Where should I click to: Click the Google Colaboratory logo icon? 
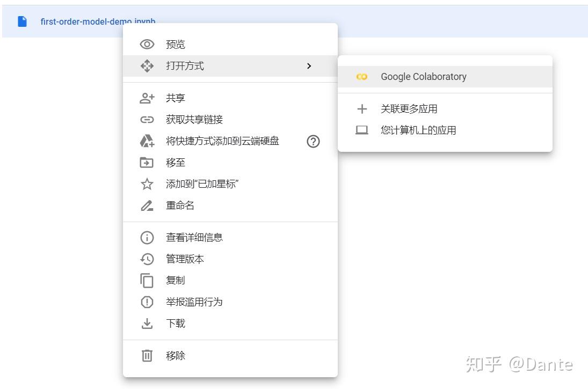coord(361,77)
